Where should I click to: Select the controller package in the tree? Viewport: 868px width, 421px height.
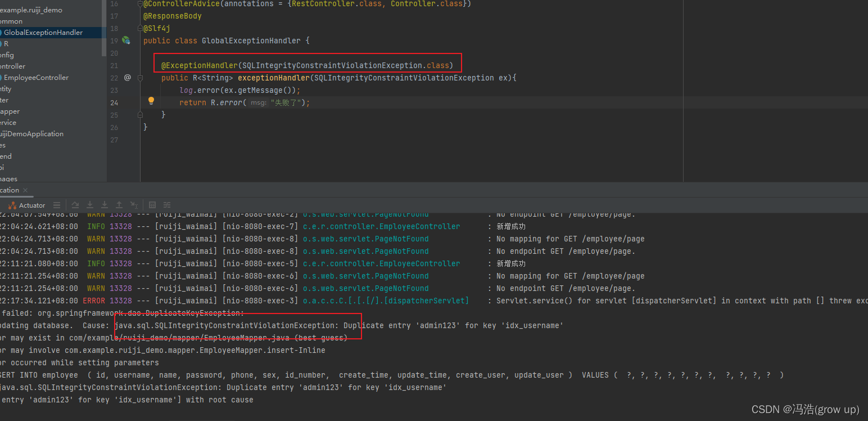(x=12, y=66)
